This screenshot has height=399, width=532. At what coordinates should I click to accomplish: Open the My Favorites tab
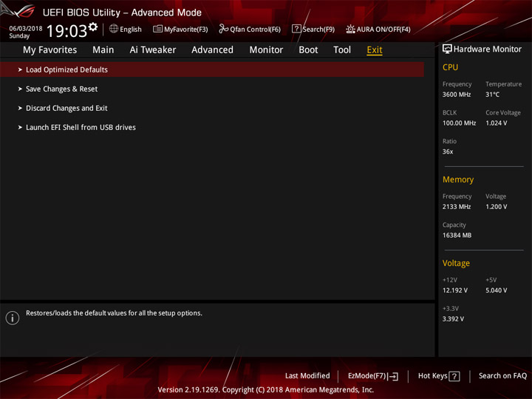(x=50, y=50)
